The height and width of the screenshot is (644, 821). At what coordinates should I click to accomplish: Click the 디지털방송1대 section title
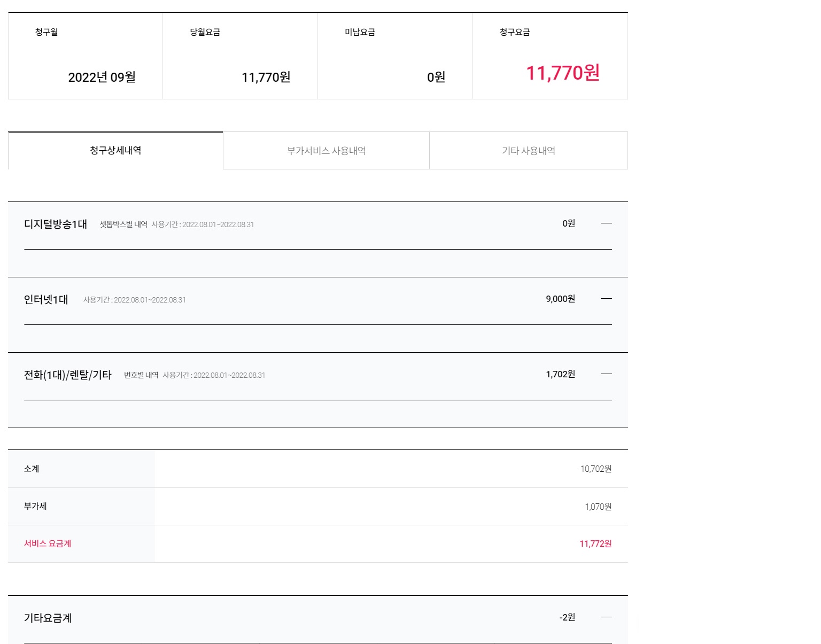point(56,224)
